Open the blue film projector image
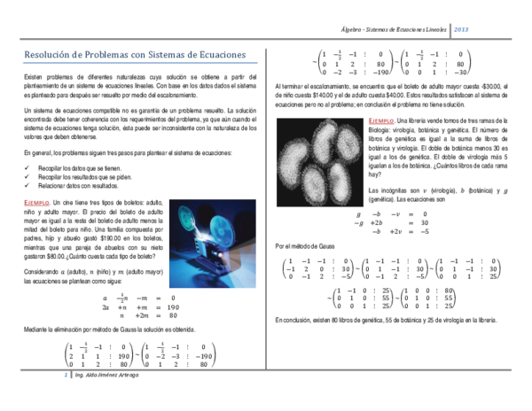 pyautogui.click(x=212, y=244)
